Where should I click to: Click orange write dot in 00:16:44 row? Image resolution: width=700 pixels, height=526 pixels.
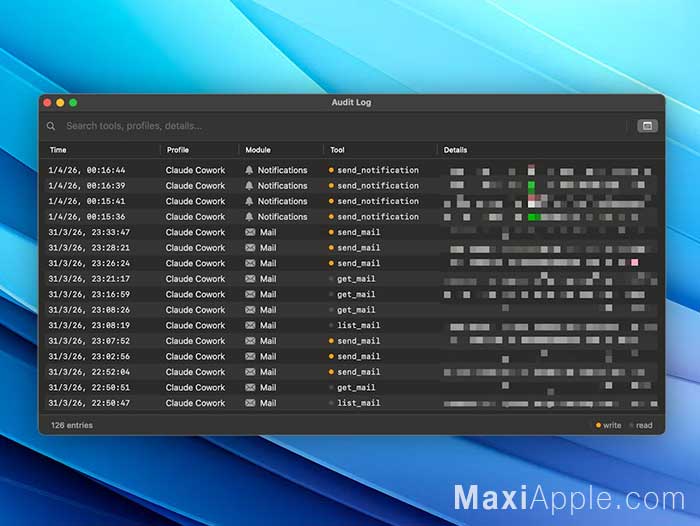(x=331, y=170)
